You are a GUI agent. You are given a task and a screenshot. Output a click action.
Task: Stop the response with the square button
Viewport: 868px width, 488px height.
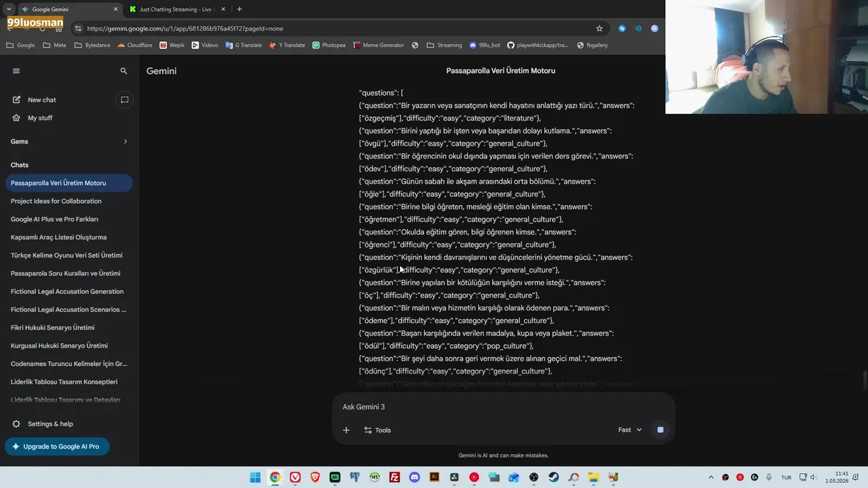[x=660, y=430]
